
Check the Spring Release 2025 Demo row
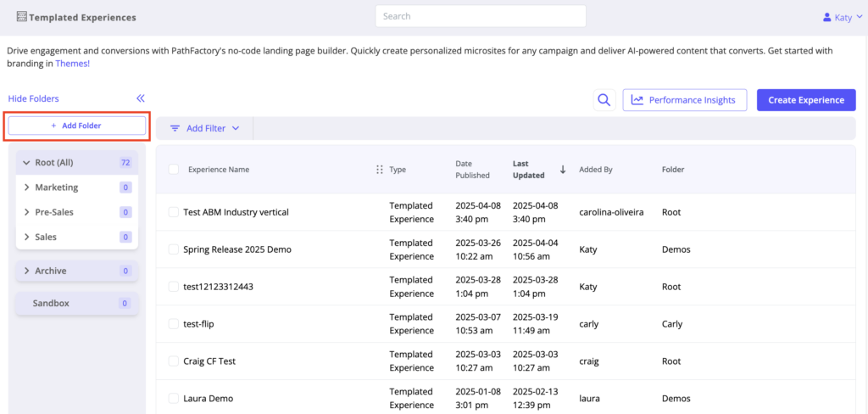[x=174, y=249]
